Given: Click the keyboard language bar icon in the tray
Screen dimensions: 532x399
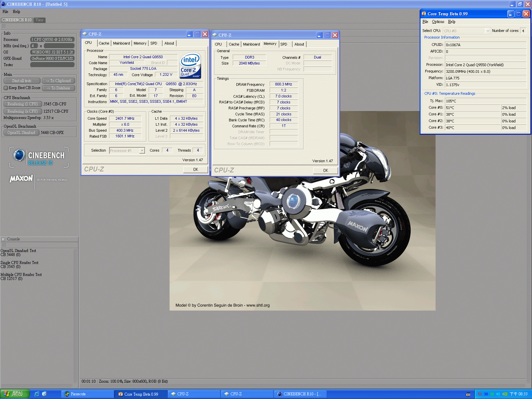Looking at the screenshot, I should click(x=468, y=394).
